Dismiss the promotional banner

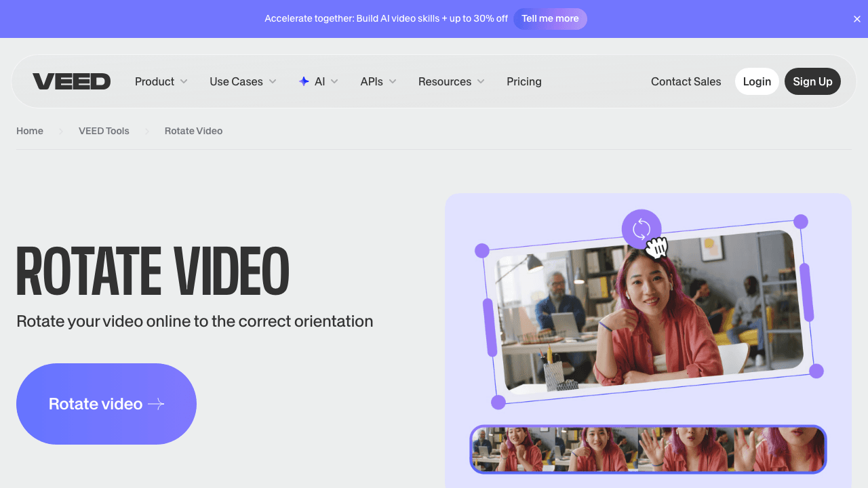[856, 19]
